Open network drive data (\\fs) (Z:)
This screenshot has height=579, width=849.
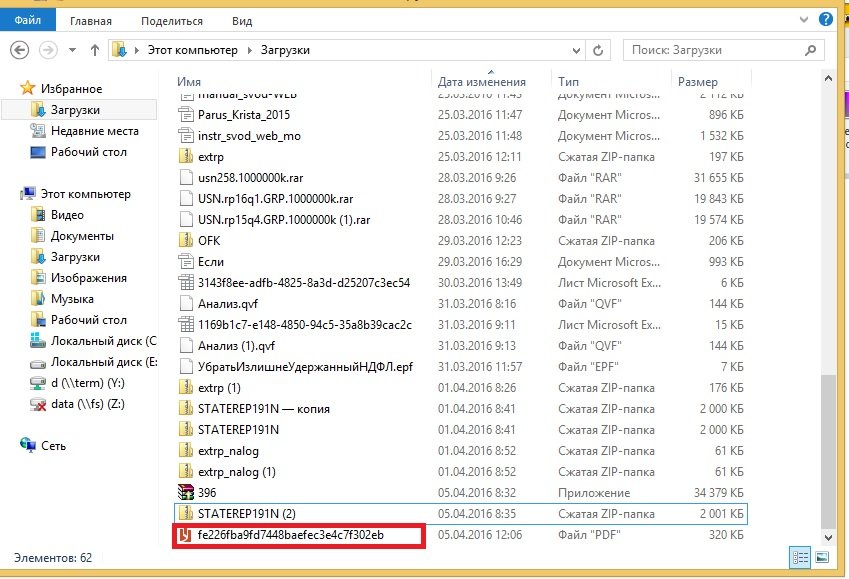click(x=90, y=404)
